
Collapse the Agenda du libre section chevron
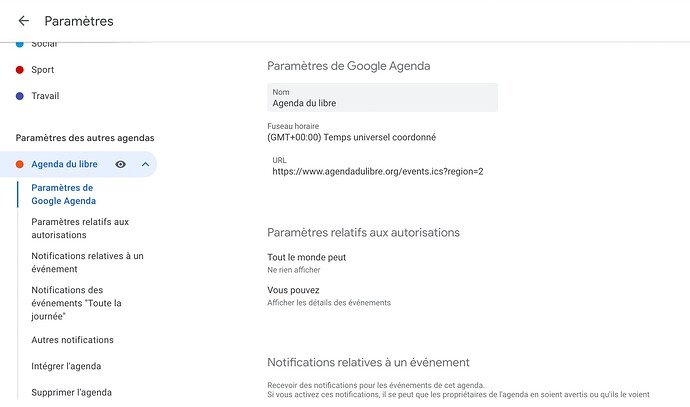point(145,164)
